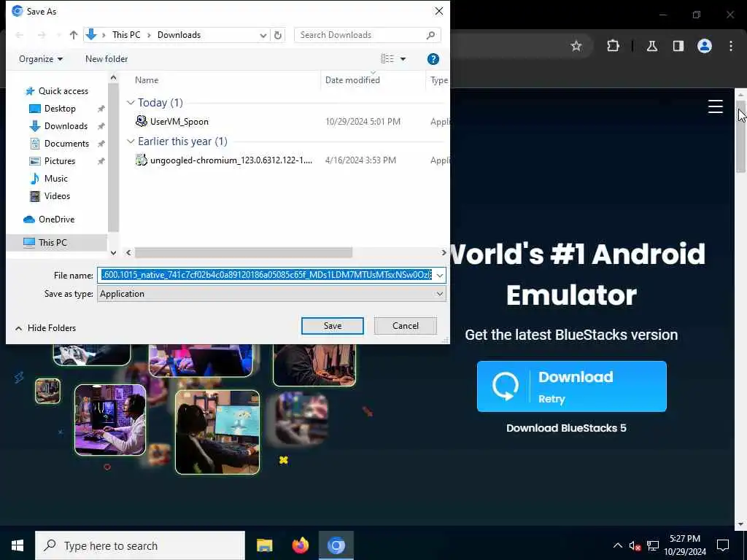Sort by the Date modified column header
Screen dimensions: 747x560
pos(352,80)
